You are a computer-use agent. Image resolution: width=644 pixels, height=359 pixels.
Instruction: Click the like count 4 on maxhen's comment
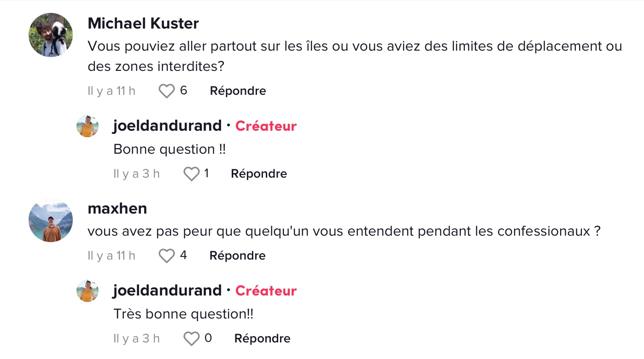tap(183, 255)
